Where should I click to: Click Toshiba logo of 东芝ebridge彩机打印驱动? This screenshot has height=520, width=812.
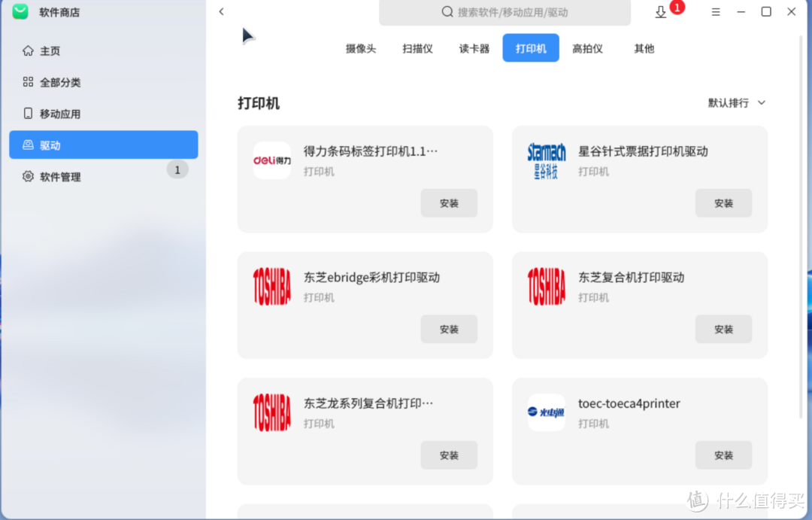click(272, 286)
